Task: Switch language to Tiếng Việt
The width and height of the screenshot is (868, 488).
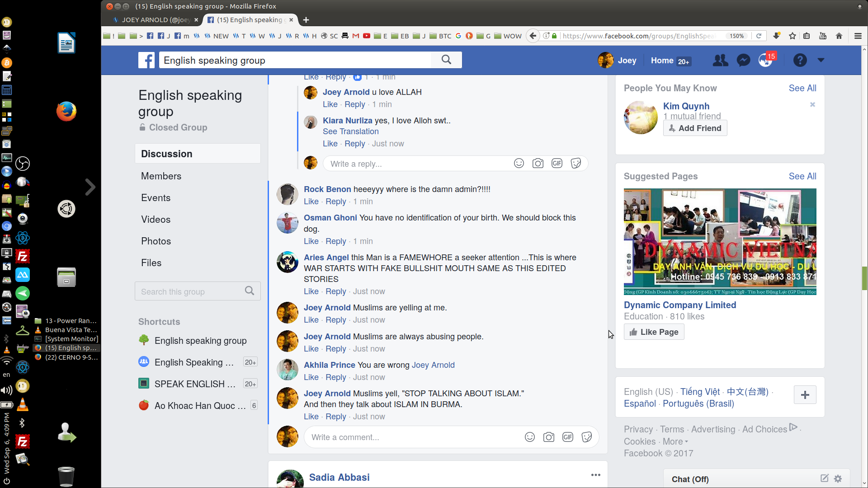Action: (x=700, y=392)
